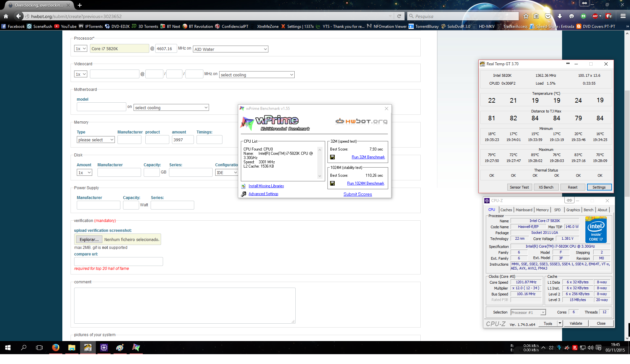Open the AIO Water cooling dropdown
This screenshot has height=364, width=630.
click(231, 49)
